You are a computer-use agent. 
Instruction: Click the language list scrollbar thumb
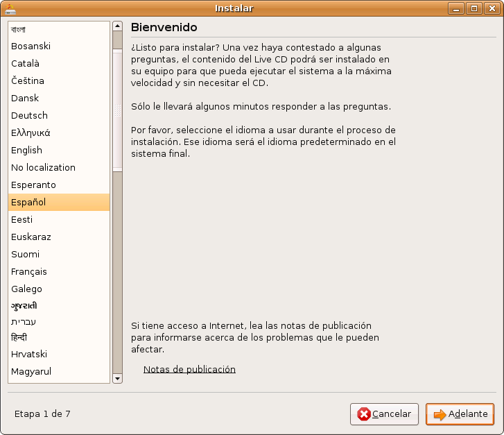coord(118,110)
